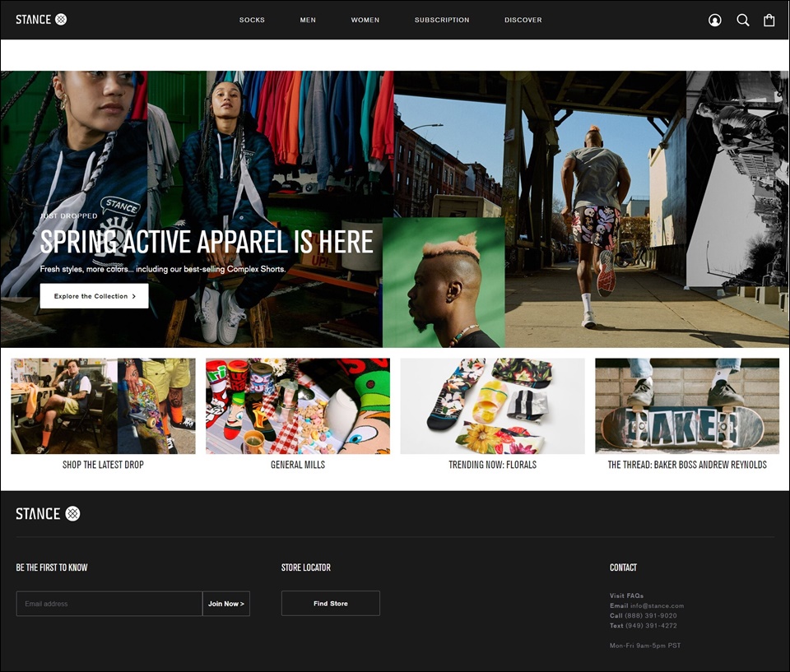This screenshot has height=672, width=790.
Task: Click the Join Now button
Action: 226,604
